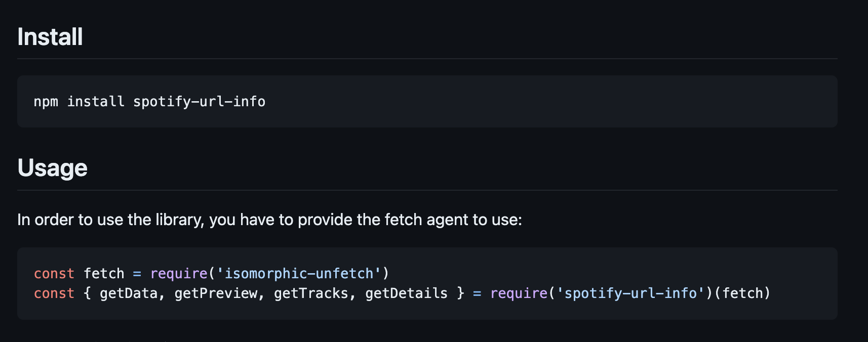Click the fetch variable name after first const
The height and width of the screenshot is (342, 868).
coord(104,274)
